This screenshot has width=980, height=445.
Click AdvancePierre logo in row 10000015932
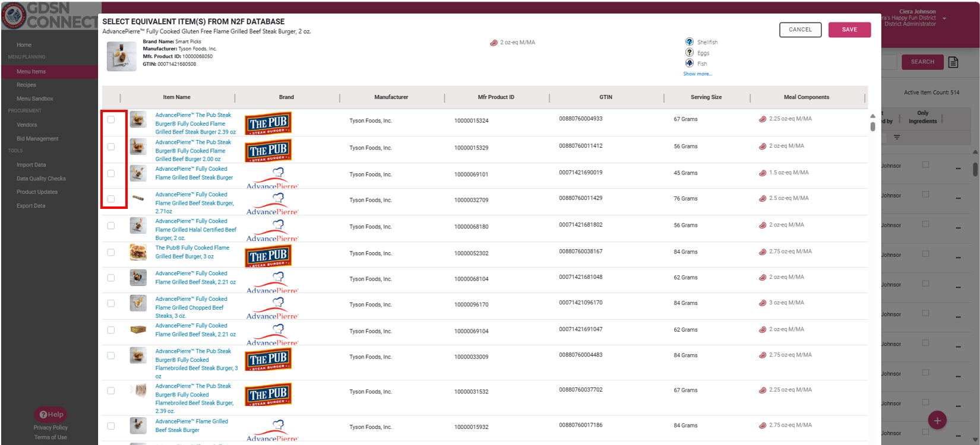(273, 430)
